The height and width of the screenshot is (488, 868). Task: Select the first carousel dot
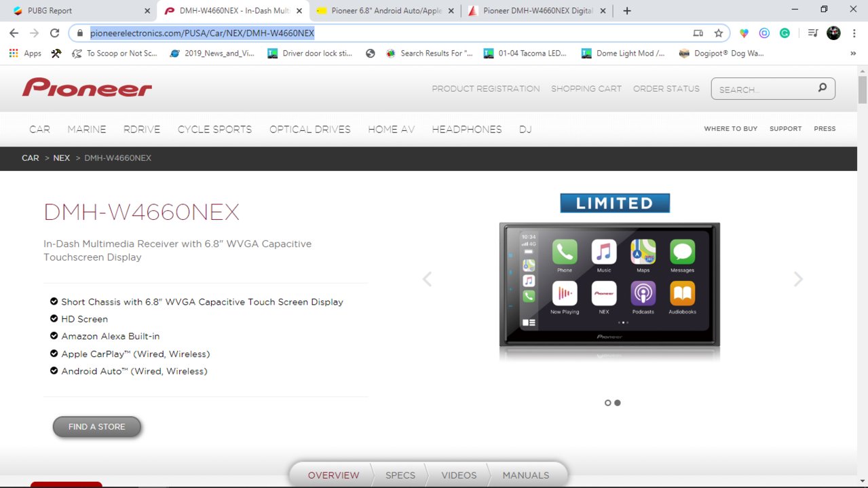(x=608, y=402)
